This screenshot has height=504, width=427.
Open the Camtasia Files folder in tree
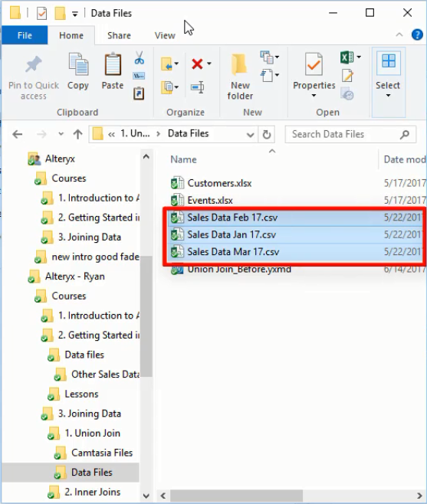click(x=102, y=453)
